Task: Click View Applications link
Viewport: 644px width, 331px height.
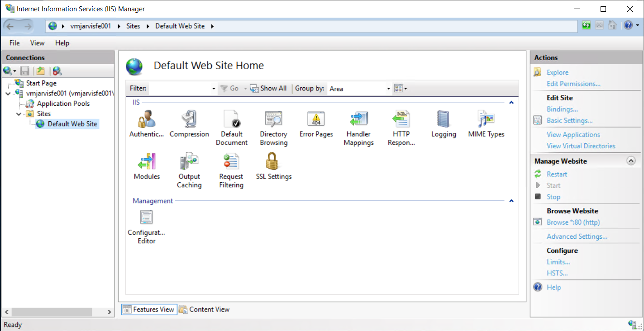Action: click(x=573, y=134)
